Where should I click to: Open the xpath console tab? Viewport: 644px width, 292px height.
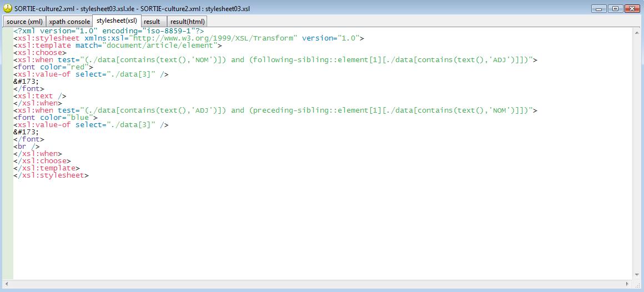[x=69, y=21]
